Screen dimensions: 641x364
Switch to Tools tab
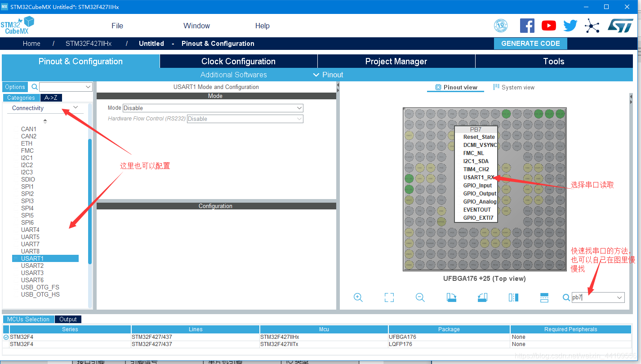coord(554,61)
